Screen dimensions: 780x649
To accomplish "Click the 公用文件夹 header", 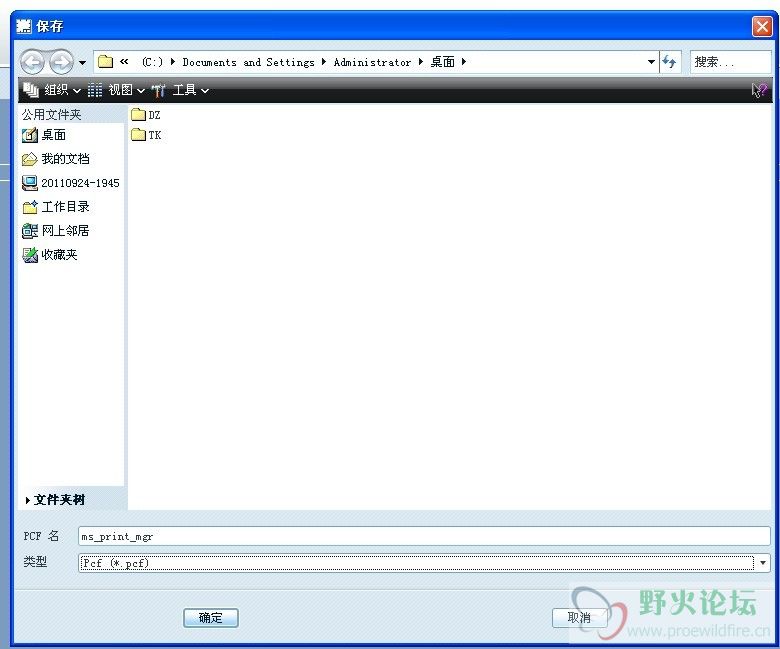I will click(51, 114).
